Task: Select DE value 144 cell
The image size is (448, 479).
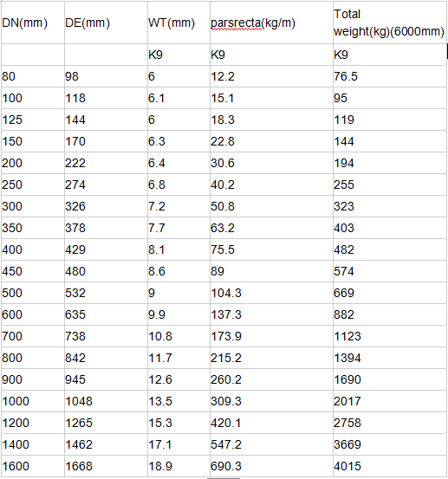Action: click(x=106, y=120)
